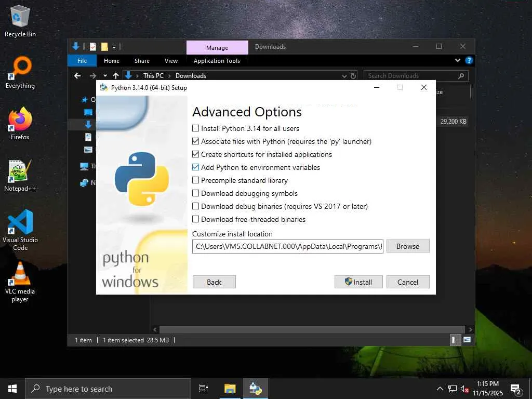Open network status tray icon

click(453, 389)
